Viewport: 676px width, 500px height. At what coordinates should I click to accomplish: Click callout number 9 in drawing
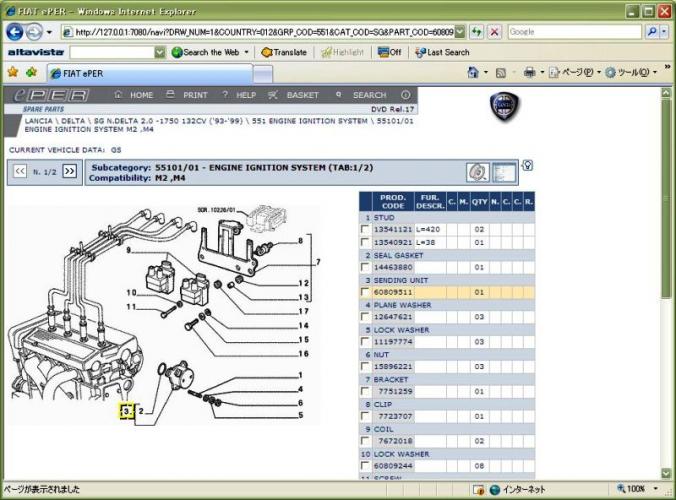128,250
